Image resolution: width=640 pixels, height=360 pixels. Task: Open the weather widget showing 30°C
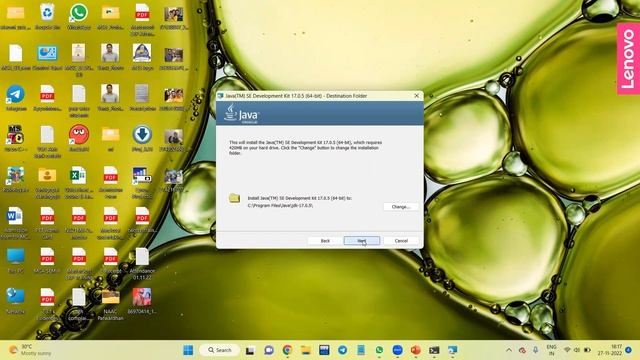30,350
